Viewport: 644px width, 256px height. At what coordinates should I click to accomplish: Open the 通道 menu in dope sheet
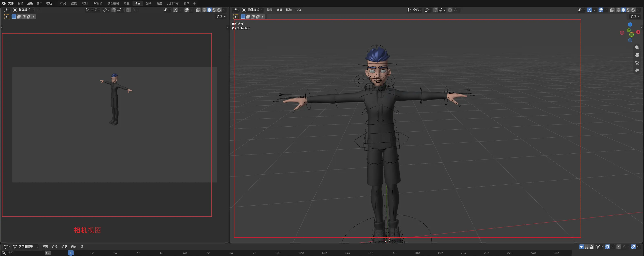pyautogui.click(x=74, y=247)
